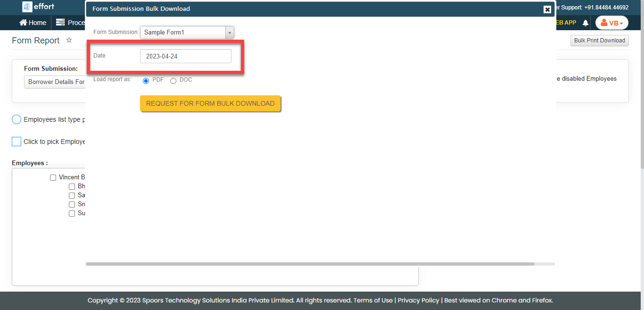The height and width of the screenshot is (310, 644).
Task: Click the Request For Form Bulk Download button
Action: (210, 103)
